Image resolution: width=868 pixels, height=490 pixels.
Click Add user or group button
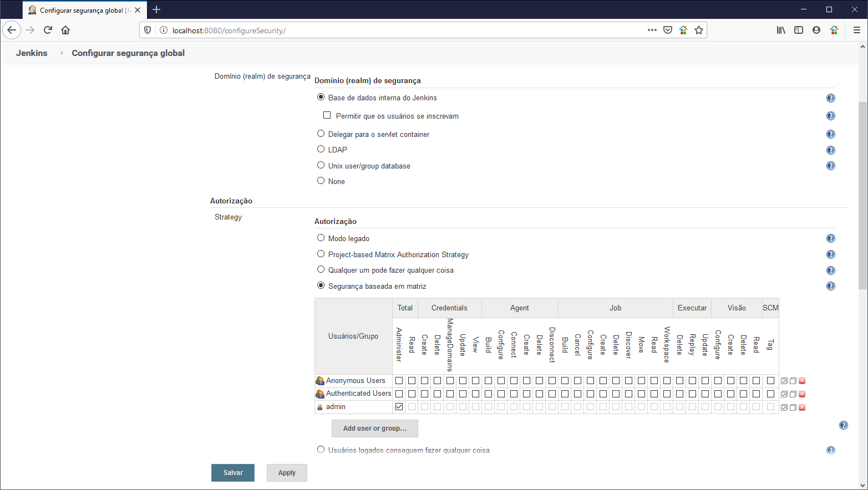tap(374, 428)
